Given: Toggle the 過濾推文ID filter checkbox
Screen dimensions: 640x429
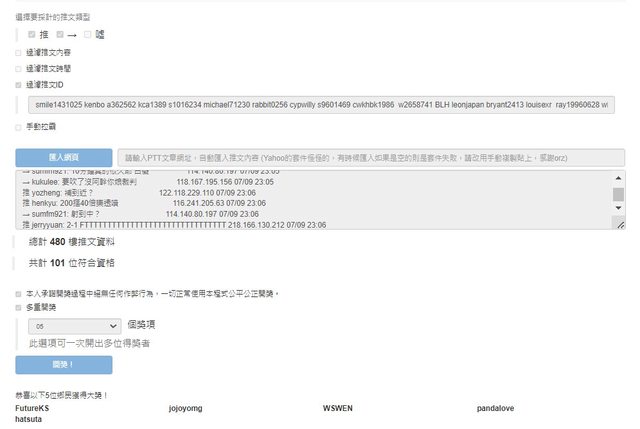Looking at the screenshot, I should click(19, 85).
